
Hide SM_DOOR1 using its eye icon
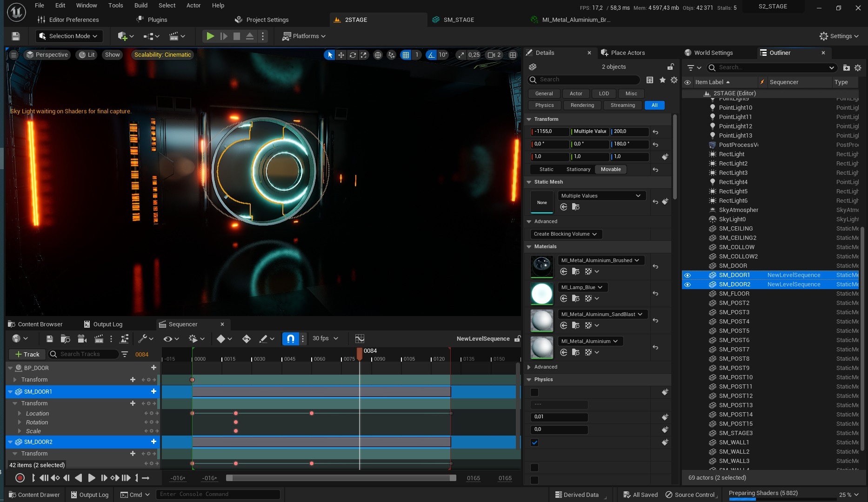point(688,275)
